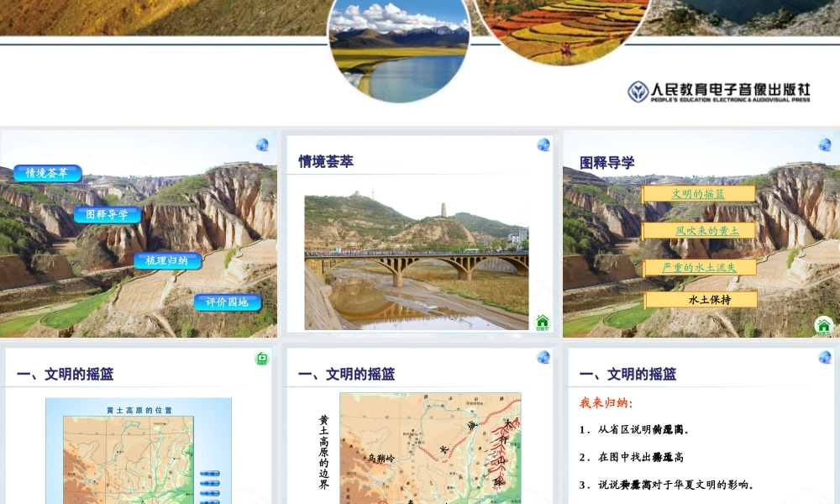The image size is (840, 504).
Task: Select the 水土保持 yellow banner
Action: 701,299
